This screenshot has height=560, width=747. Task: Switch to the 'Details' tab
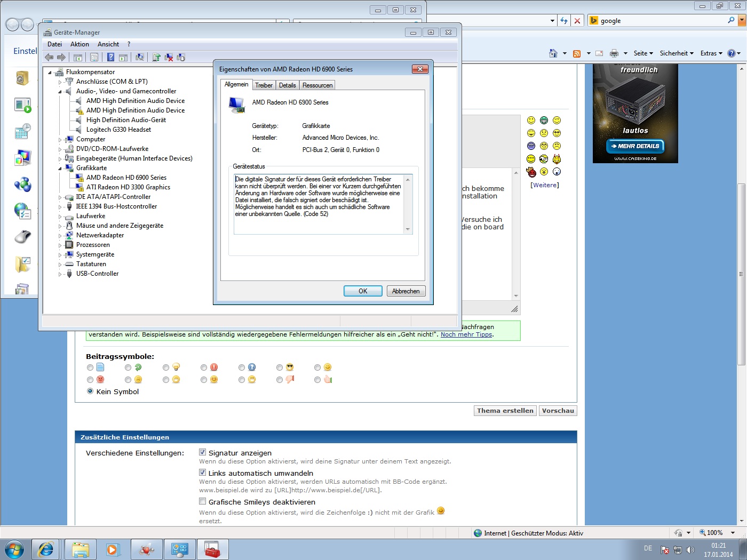(x=287, y=85)
